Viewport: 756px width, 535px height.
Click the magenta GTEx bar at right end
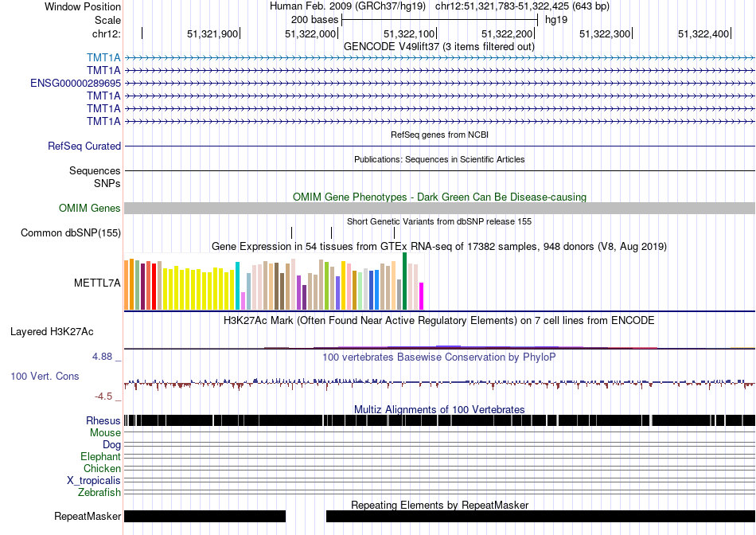(x=422, y=296)
